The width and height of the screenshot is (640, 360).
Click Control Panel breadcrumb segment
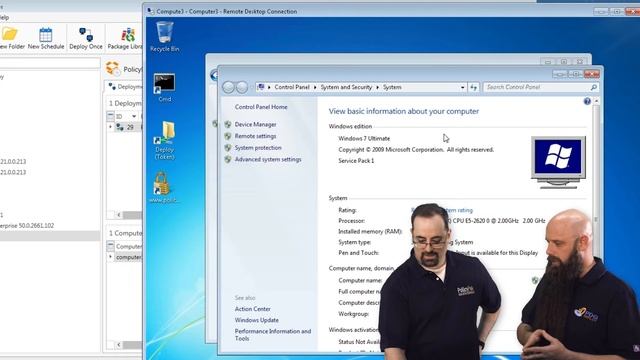(x=292, y=87)
